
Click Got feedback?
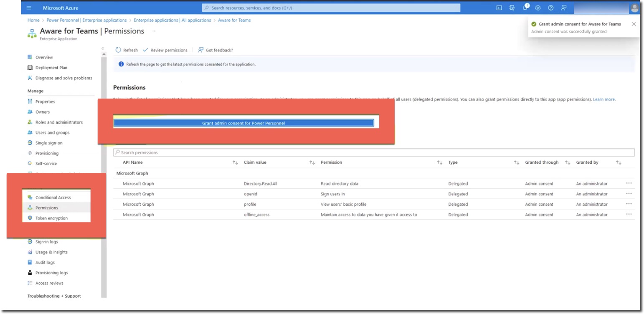216,50
